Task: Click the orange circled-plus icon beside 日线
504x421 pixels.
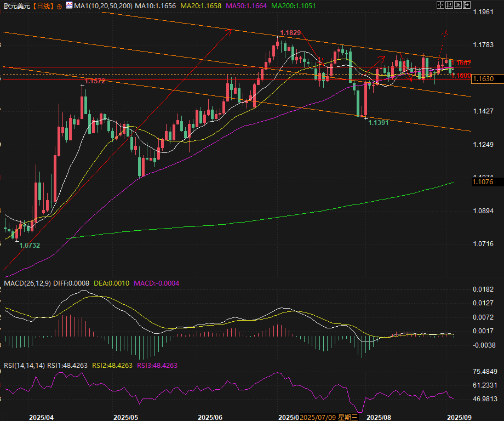Action: pyautogui.click(x=59, y=6)
